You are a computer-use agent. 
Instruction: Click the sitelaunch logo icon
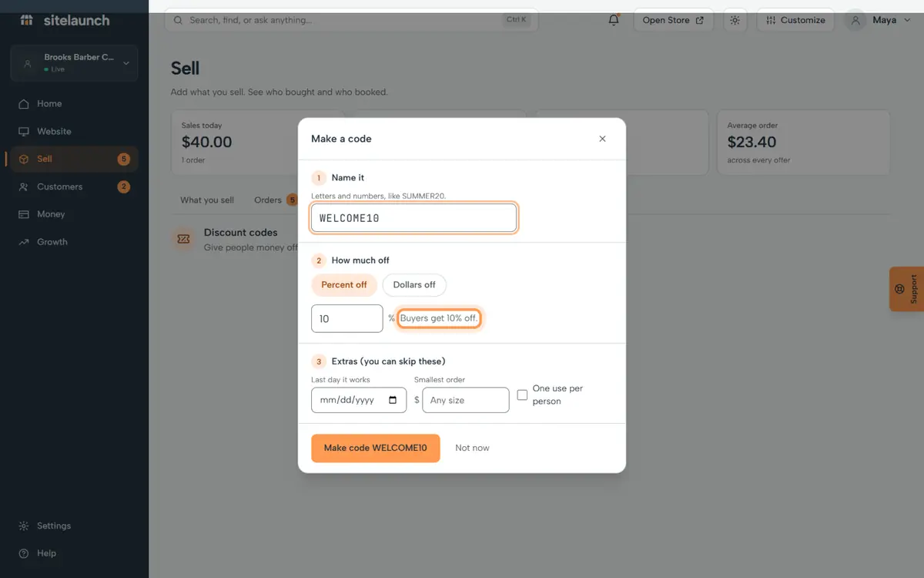27,20
